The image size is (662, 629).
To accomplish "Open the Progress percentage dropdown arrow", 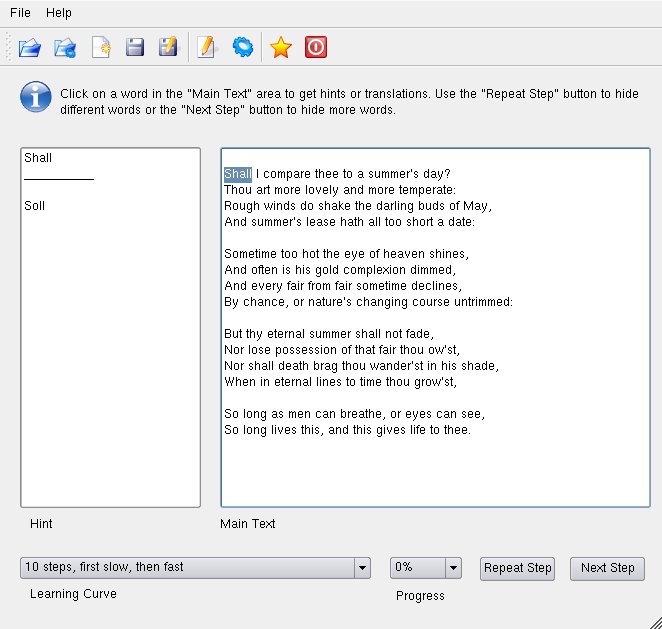I will (453, 568).
